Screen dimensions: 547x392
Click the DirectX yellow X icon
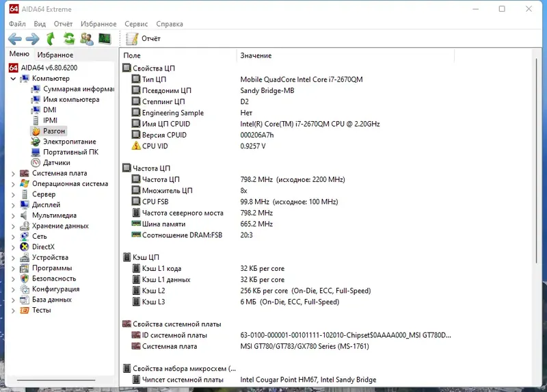click(x=25, y=247)
